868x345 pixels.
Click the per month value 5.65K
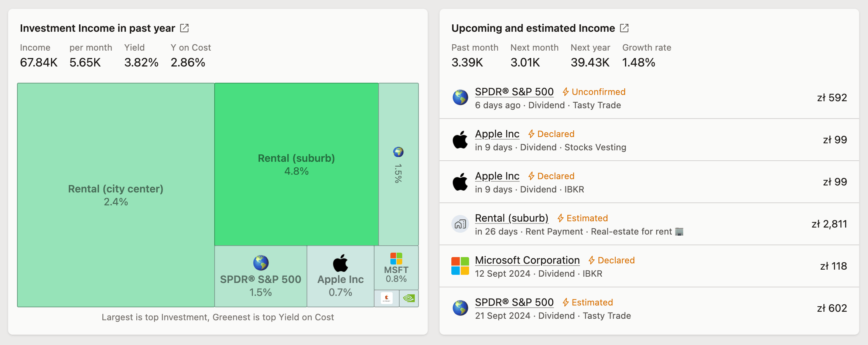click(x=85, y=62)
